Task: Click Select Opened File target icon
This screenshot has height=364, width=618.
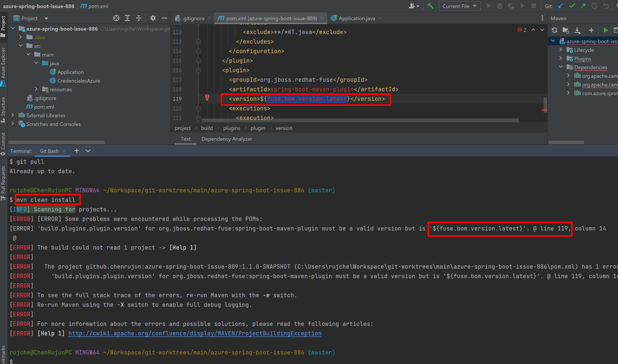Action: click(x=116, y=18)
